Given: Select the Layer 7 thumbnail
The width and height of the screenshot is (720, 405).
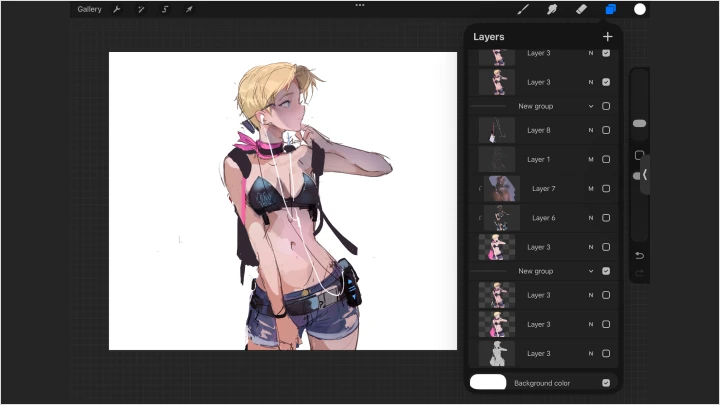Looking at the screenshot, I should (502, 188).
